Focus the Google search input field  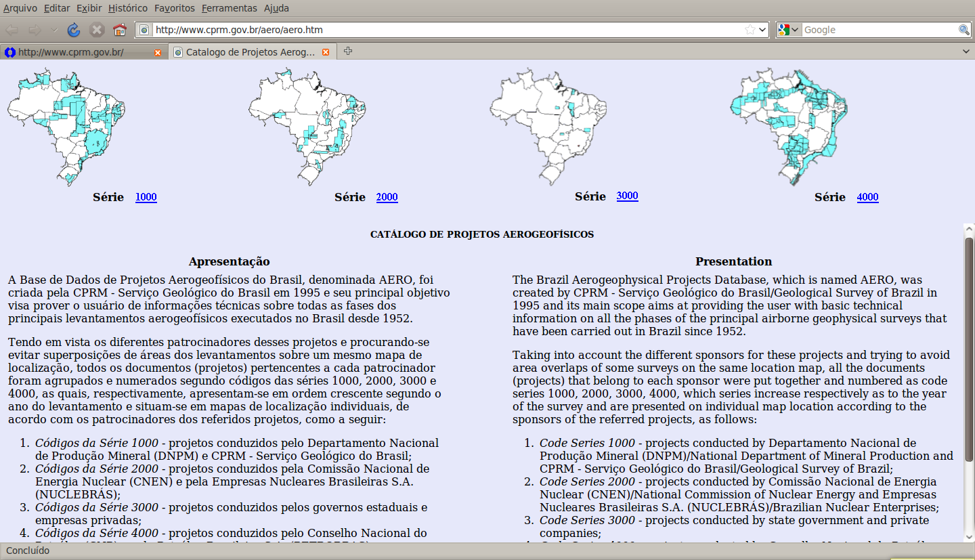[880, 30]
